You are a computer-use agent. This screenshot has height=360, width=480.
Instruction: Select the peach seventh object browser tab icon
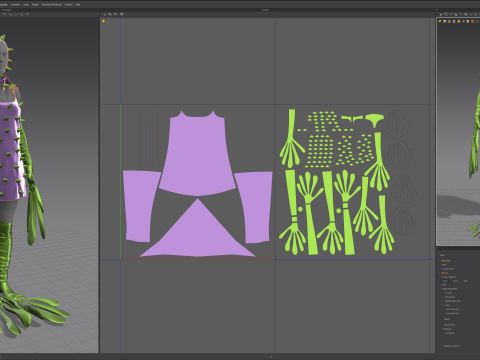pyautogui.click(x=468, y=22)
